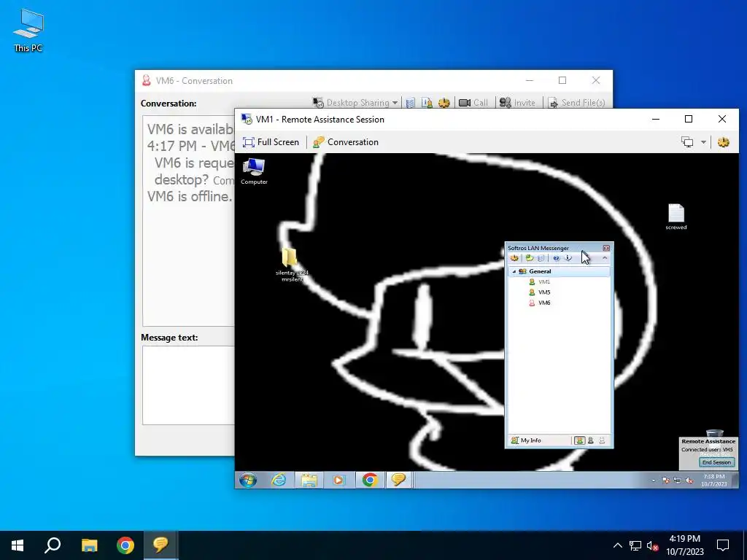This screenshot has width=747, height=560.
Task: Click remote tray muted volume icon
Action: pyautogui.click(x=689, y=481)
